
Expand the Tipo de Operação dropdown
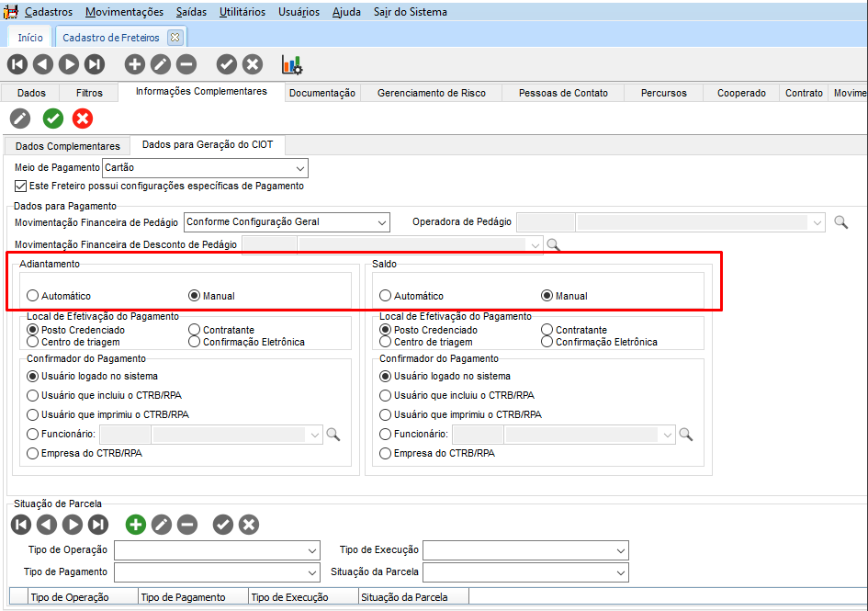point(312,550)
